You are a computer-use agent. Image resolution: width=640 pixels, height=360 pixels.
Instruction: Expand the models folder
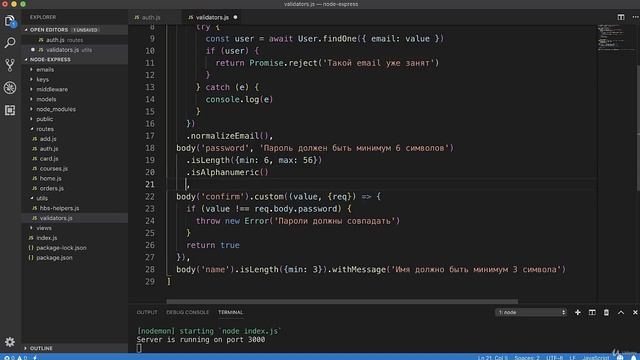46,99
